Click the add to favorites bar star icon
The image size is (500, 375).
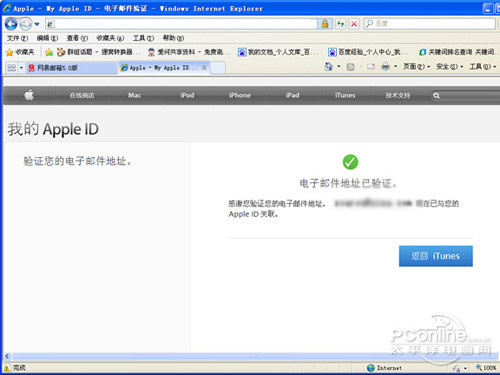49,52
